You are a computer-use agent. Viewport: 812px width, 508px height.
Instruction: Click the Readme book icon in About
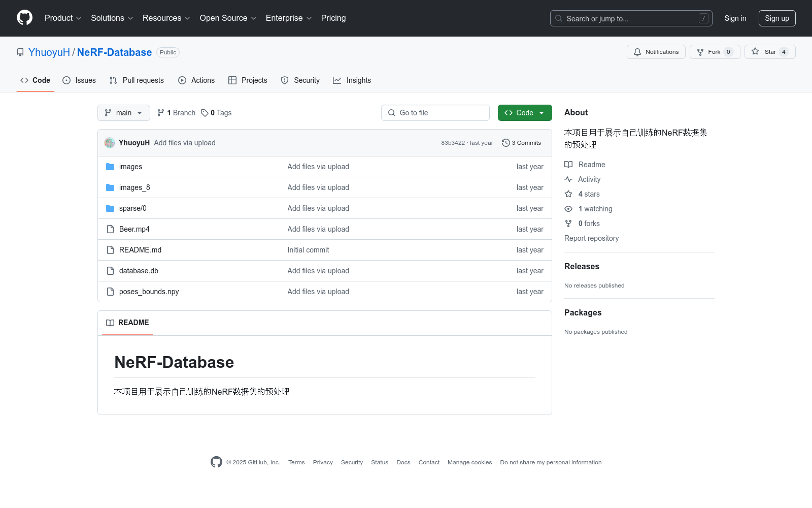[x=568, y=165]
